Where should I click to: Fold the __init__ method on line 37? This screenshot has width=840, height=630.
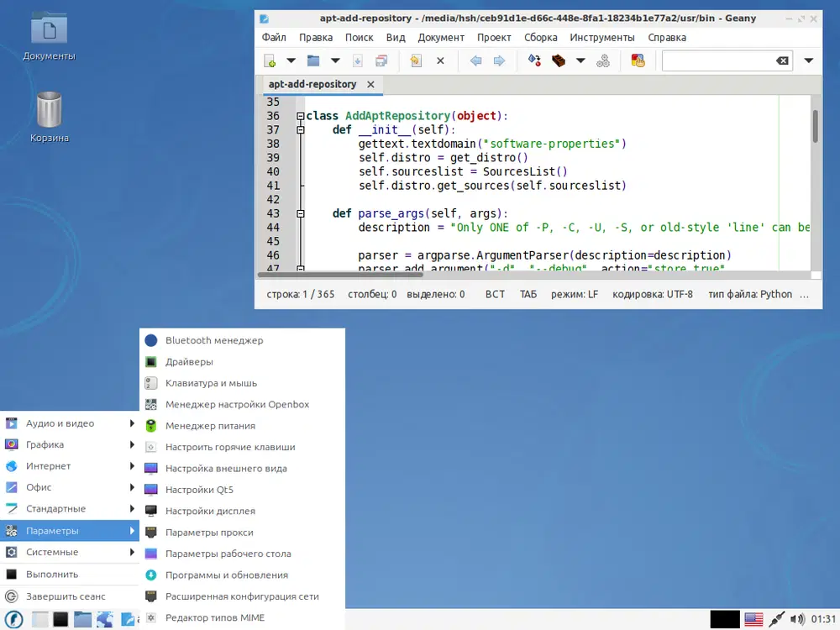pos(300,130)
